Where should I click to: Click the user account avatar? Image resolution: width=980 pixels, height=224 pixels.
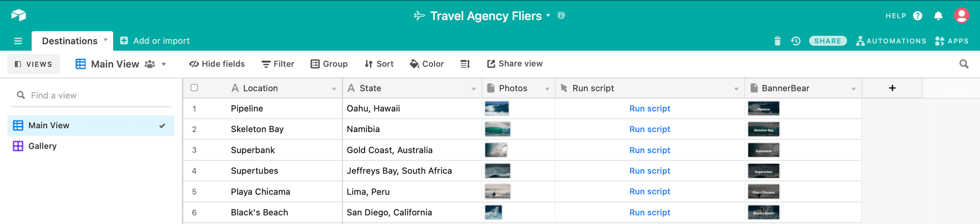click(961, 16)
